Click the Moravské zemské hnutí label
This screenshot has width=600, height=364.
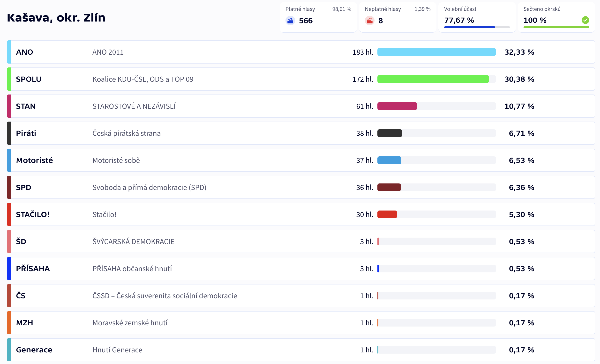pyautogui.click(x=130, y=323)
